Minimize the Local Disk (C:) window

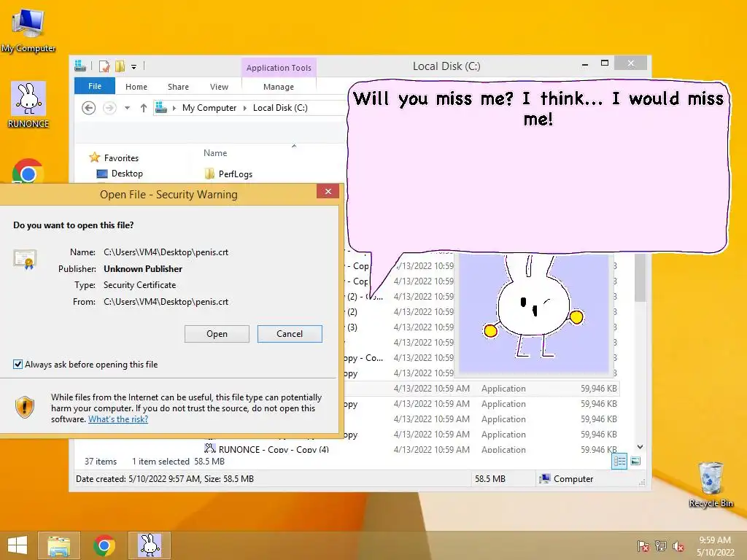[584, 64]
